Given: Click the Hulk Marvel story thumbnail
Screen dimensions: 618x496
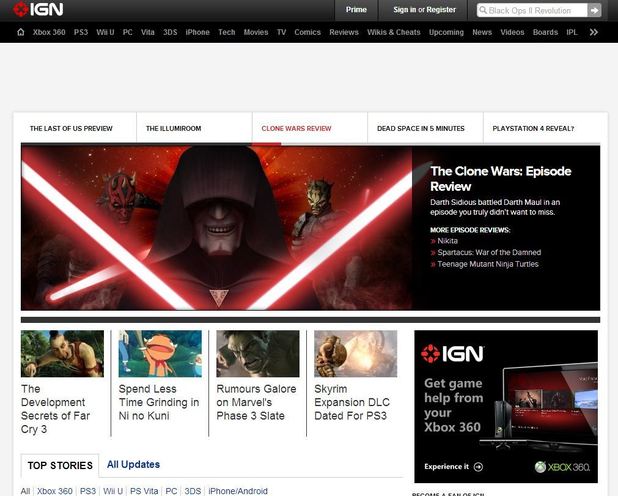Looking at the screenshot, I should (258, 354).
